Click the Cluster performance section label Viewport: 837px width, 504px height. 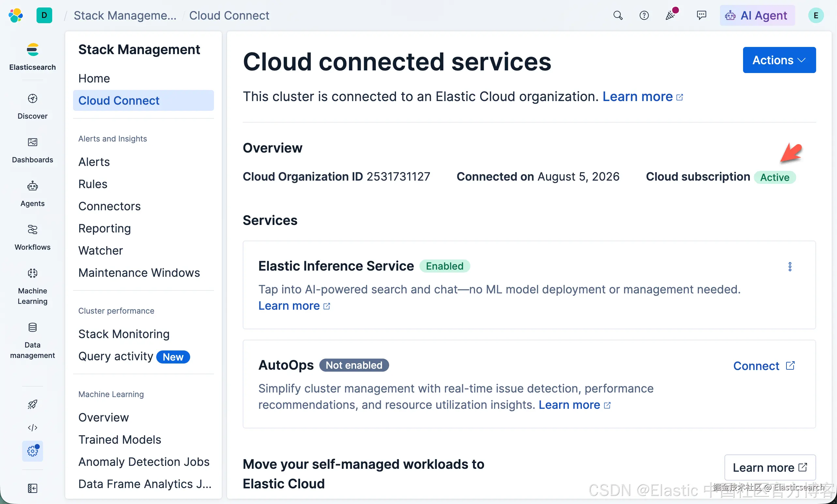pyautogui.click(x=116, y=311)
